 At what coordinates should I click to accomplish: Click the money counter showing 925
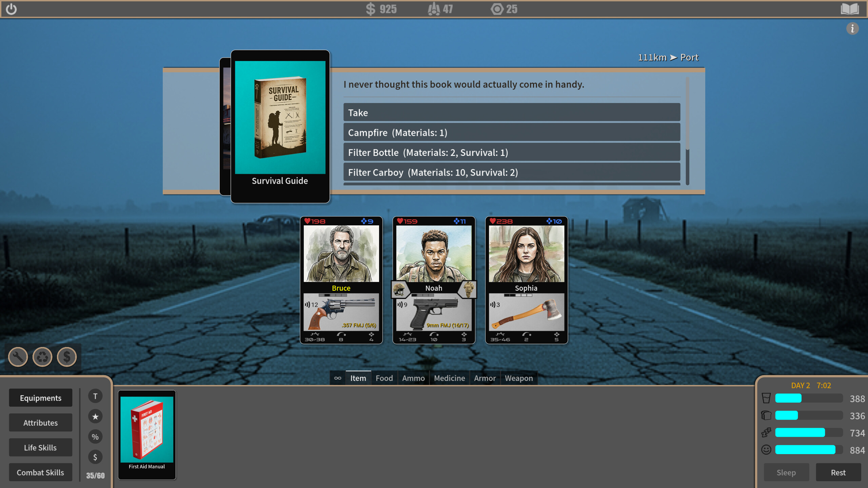tap(381, 9)
